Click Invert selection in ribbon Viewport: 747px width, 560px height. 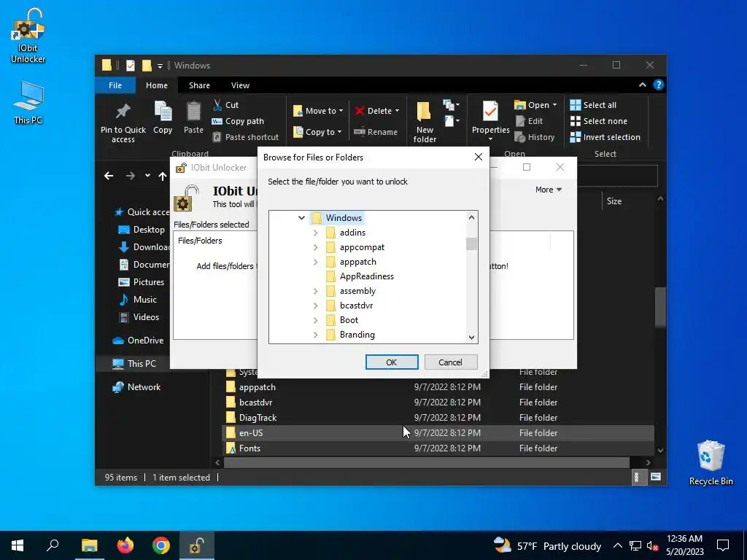coord(605,137)
